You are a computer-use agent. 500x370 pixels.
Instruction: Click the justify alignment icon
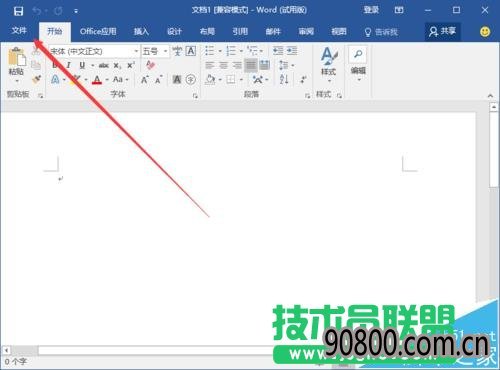[251, 65]
